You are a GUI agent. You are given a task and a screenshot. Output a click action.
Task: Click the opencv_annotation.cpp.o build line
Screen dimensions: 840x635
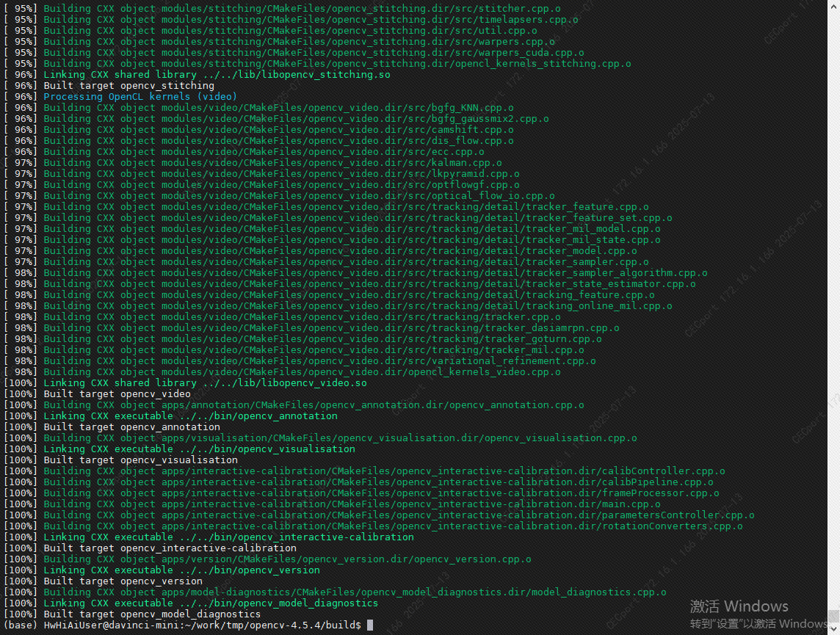point(294,404)
